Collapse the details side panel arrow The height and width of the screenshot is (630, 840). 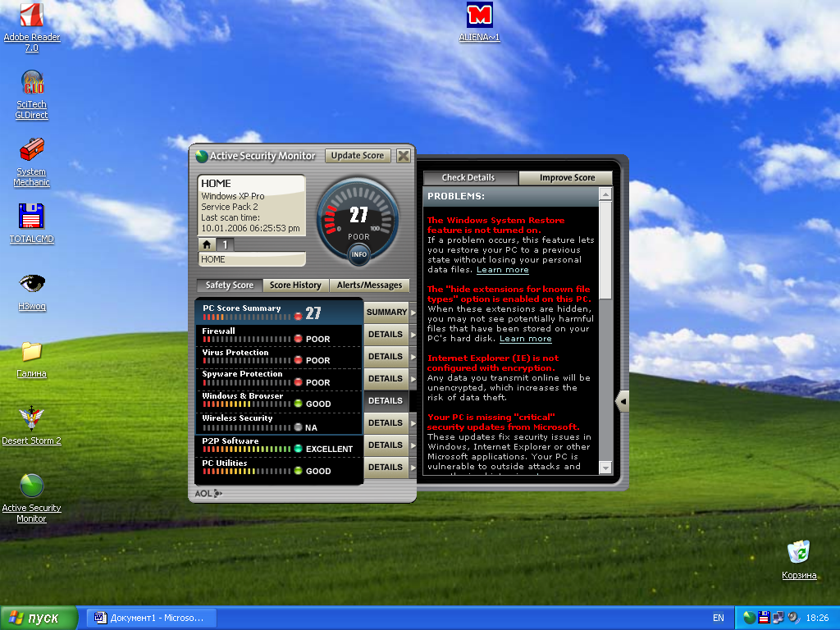coord(622,401)
